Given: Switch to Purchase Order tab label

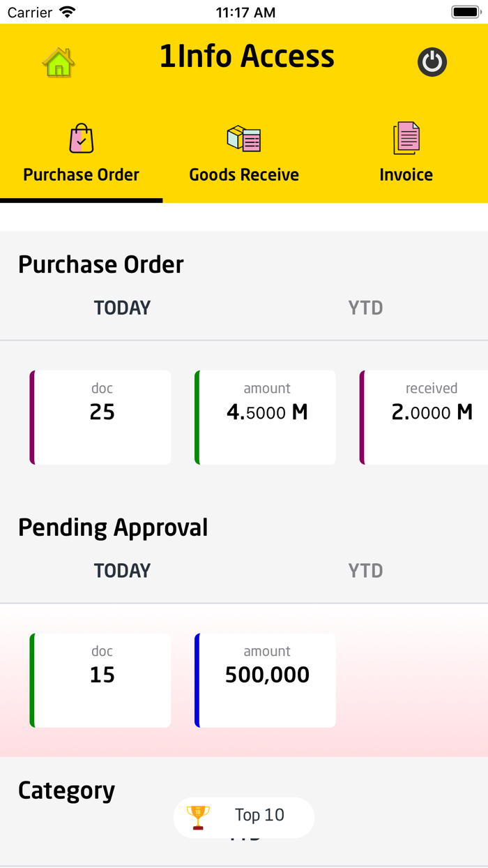Looking at the screenshot, I should (82, 174).
